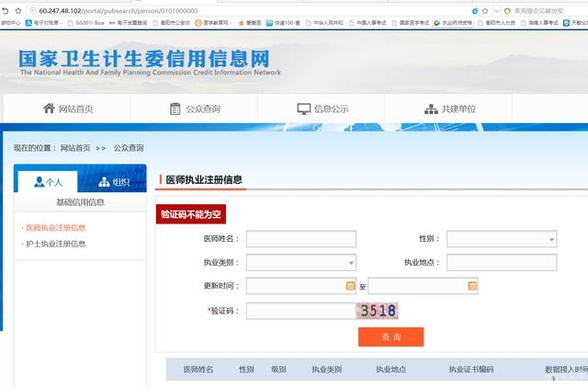Viewport: 588px width, 388px height.
Task: Click the star icon left of the address bar
Action: pyautogui.click(x=18, y=11)
